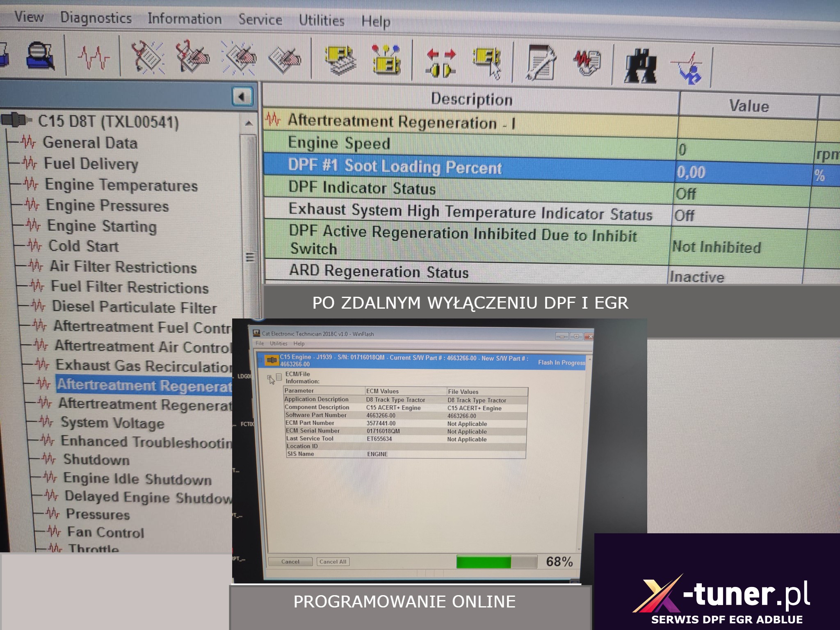Select Diesel Particulate Filter status group
Viewport: 840px width, 630px height.
point(134,307)
